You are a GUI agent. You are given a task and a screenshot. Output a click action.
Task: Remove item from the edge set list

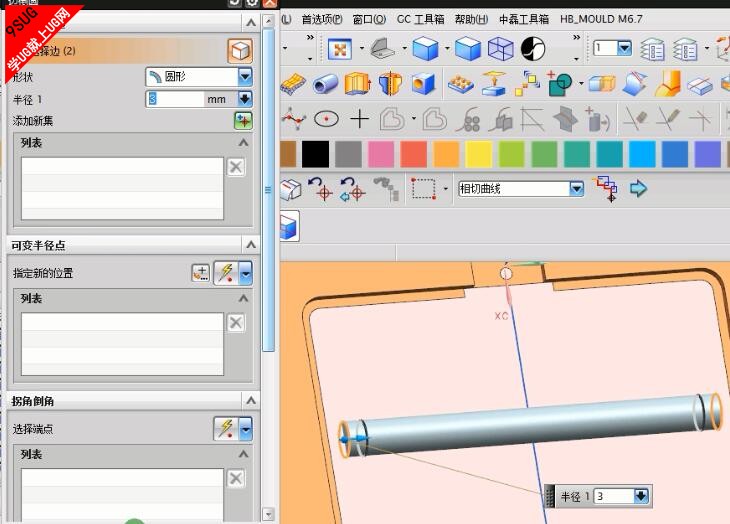(236, 167)
